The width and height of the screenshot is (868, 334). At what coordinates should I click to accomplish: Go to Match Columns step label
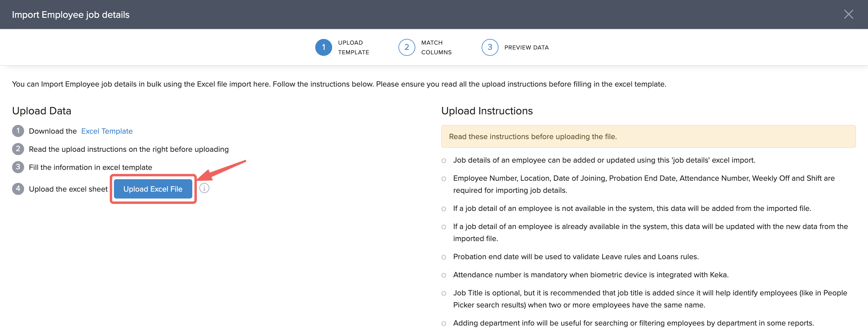(436, 48)
